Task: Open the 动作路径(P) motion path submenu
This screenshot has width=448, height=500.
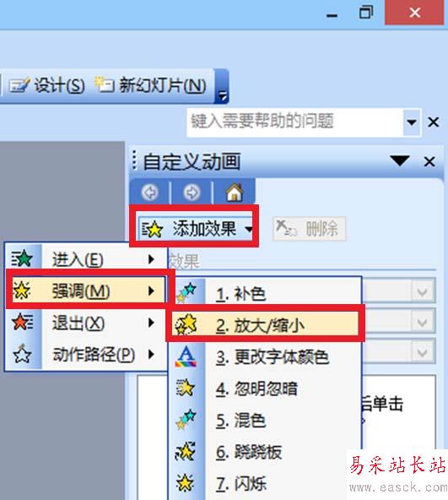Action: (86, 354)
